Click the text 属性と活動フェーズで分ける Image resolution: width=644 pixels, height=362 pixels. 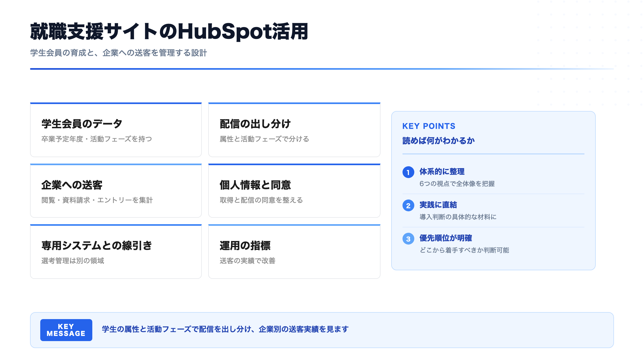point(264,139)
